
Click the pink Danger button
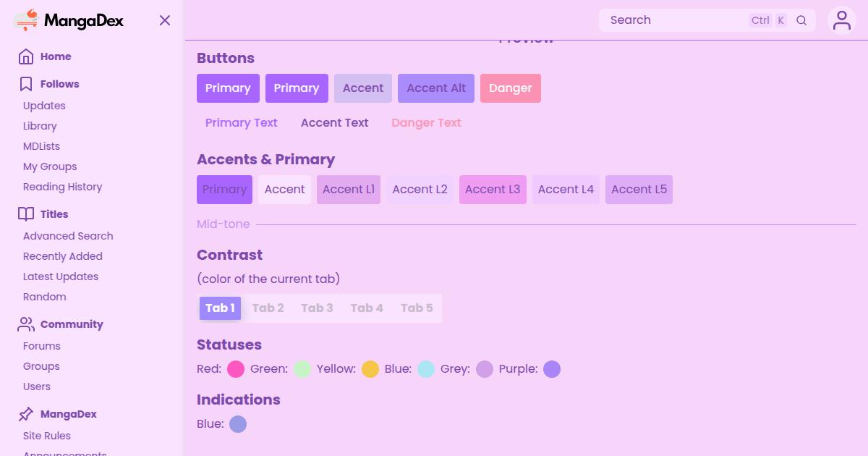pos(511,88)
